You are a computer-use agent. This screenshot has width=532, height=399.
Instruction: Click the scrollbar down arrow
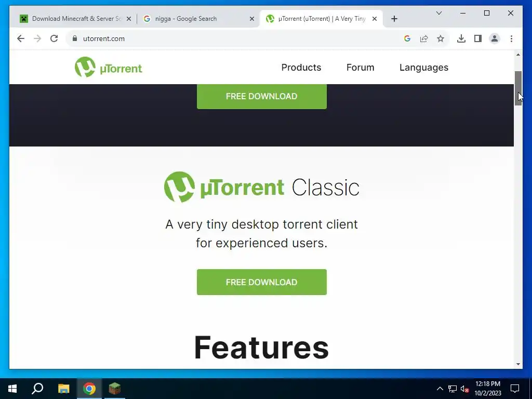point(518,364)
